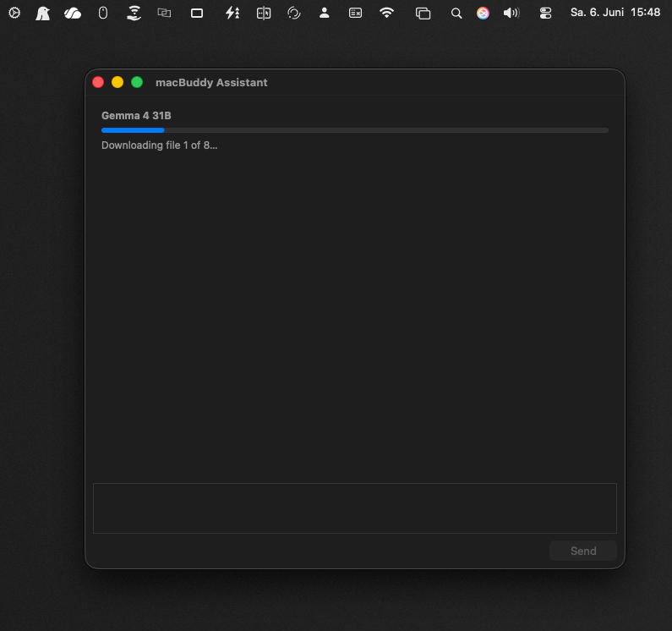The height and width of the screenshot is (631, 672).
Task: Open Control Center toggles icon
Action: point(545,14)
